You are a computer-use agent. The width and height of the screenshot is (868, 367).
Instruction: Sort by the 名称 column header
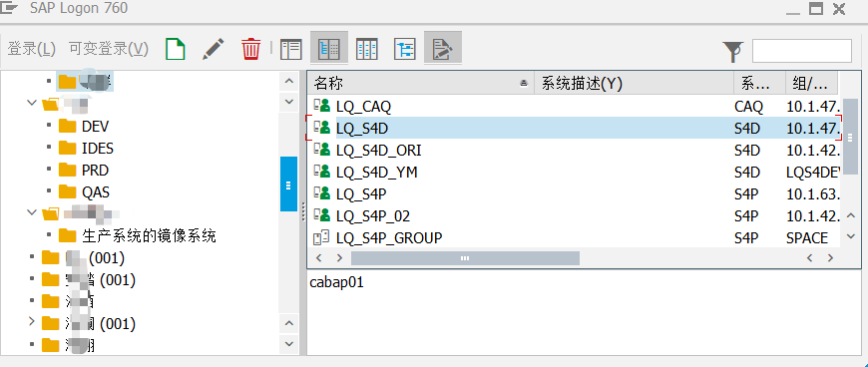click(x=420, y=84)
